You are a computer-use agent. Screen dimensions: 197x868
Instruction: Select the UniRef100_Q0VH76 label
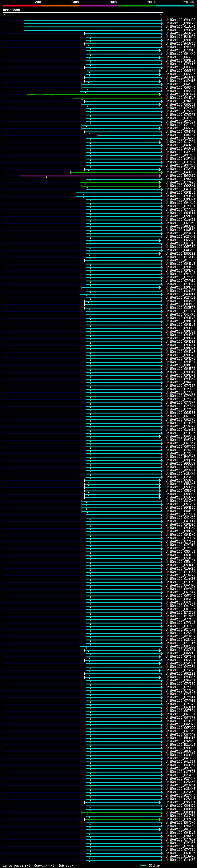pos(180,585)
